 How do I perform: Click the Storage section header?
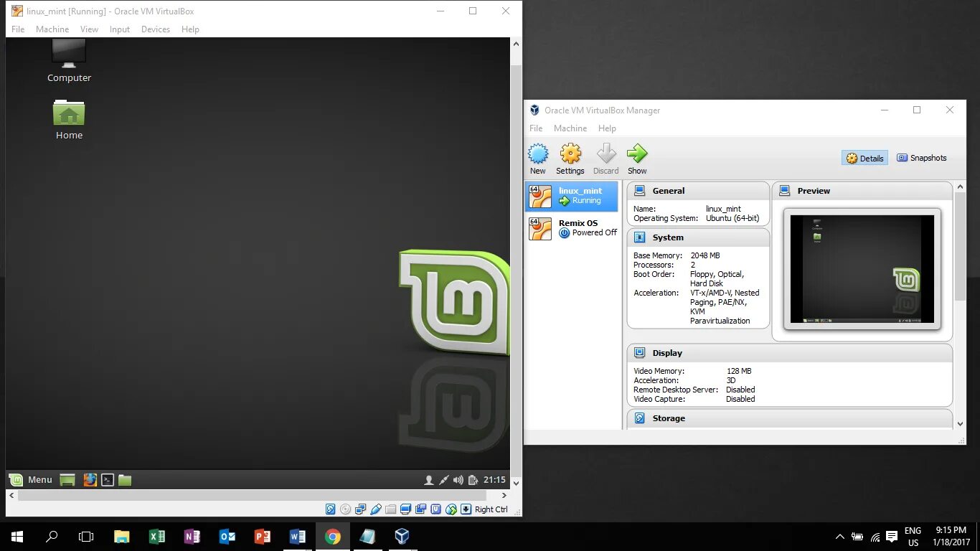tap(790, 418)
